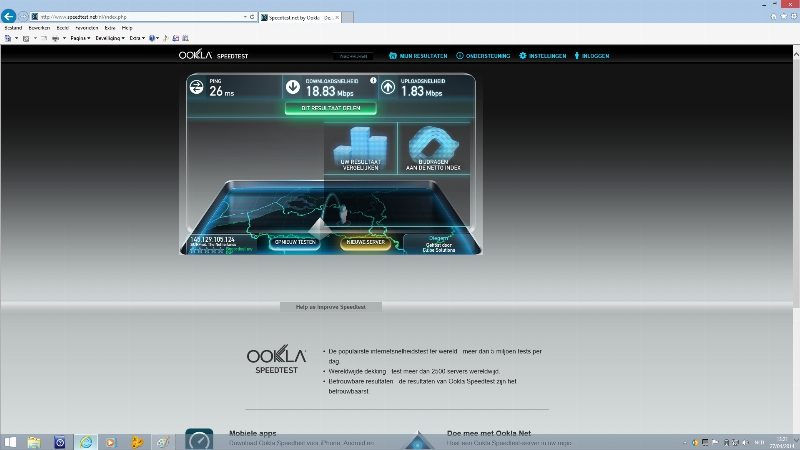Click Nieuwe Server button
Screen dimensions: 800x450
(366, 242)
